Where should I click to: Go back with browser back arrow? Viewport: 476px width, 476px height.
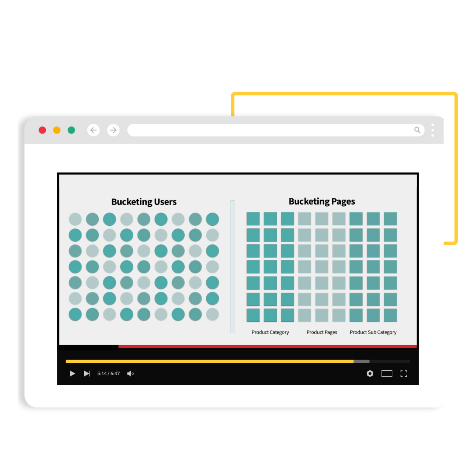(x=93, y=130)
